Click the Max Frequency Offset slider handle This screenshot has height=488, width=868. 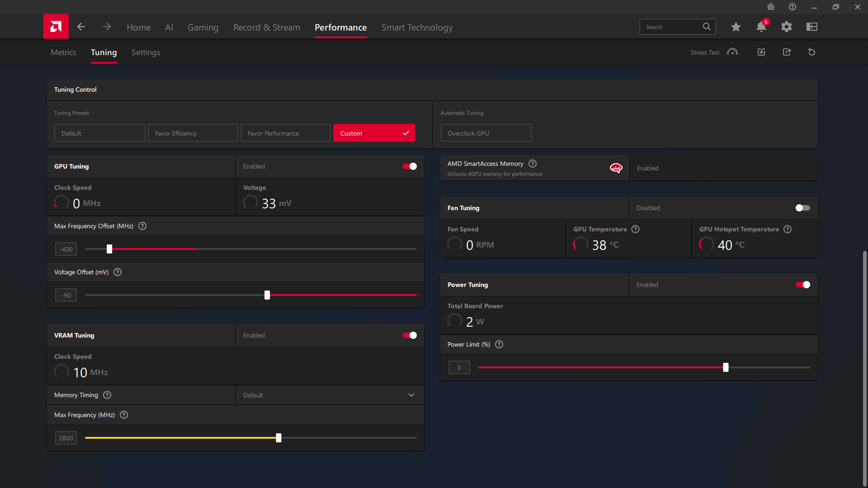109,249
